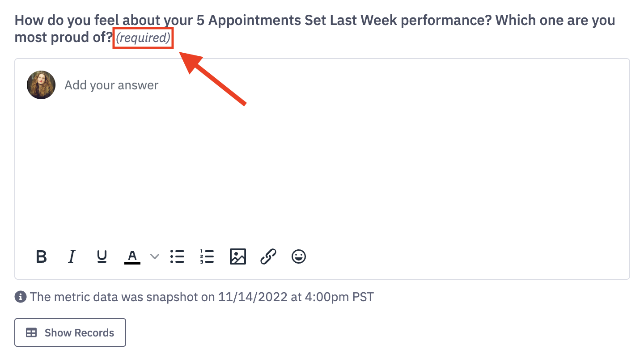Click the insert image icon

[237, 256]
